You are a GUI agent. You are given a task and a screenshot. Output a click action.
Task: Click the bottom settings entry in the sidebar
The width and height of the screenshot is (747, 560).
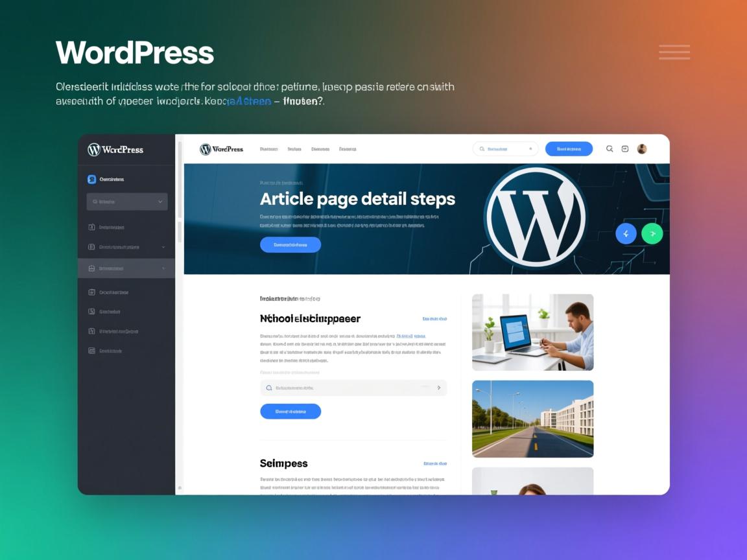tap(110, 350)
